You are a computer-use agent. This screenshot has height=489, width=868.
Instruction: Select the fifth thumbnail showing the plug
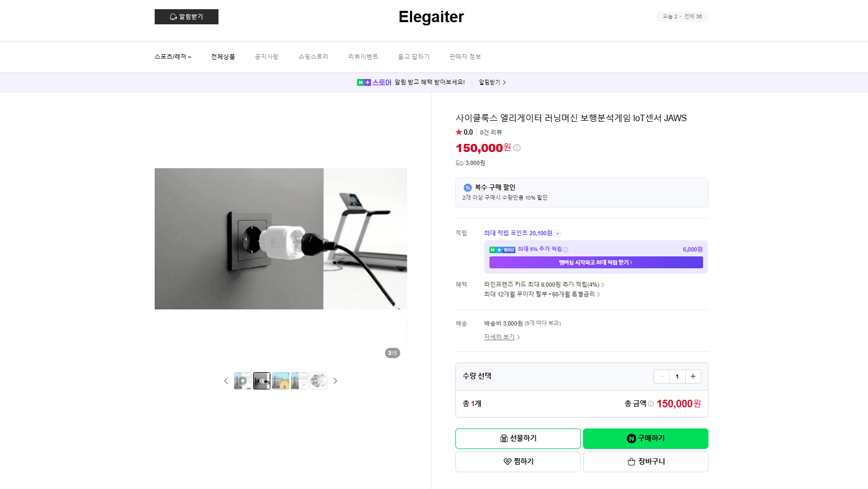click(x=319, y=381)
